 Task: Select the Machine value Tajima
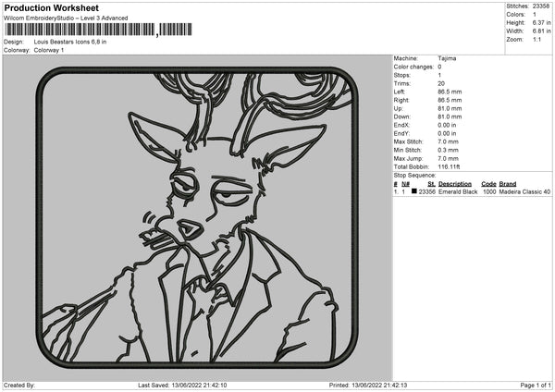[447, 58]
